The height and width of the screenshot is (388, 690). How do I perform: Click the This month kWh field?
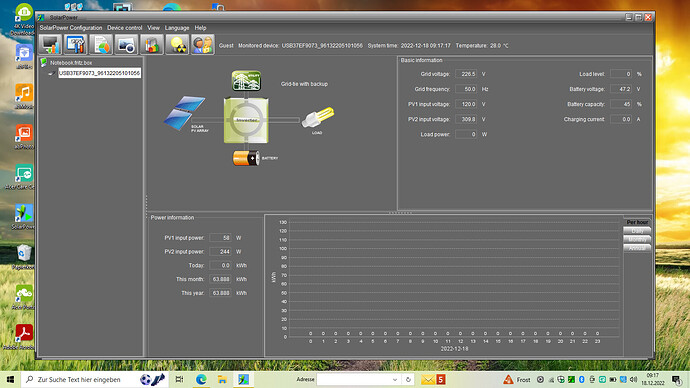pos(220,279)
